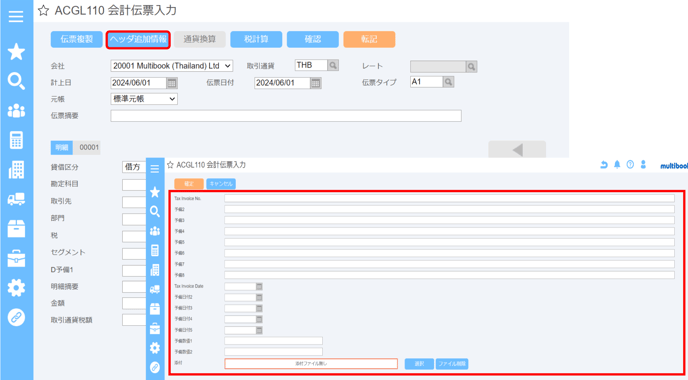Screen dimensions: 688x380
Task: Focus the 伝票日付 date field
Action: (283, 83)
